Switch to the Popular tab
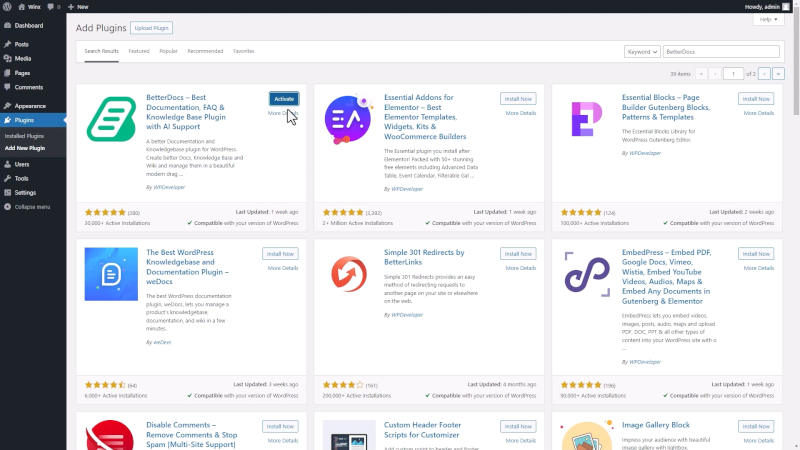800x450 pixels. [168, 51]
